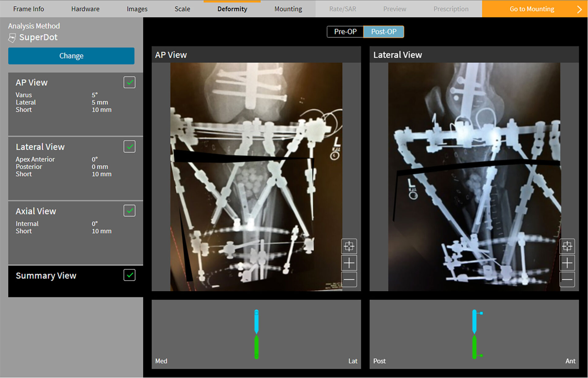Click the SuperDot analysis method icon
588x378 pixels.
point(12,38)
